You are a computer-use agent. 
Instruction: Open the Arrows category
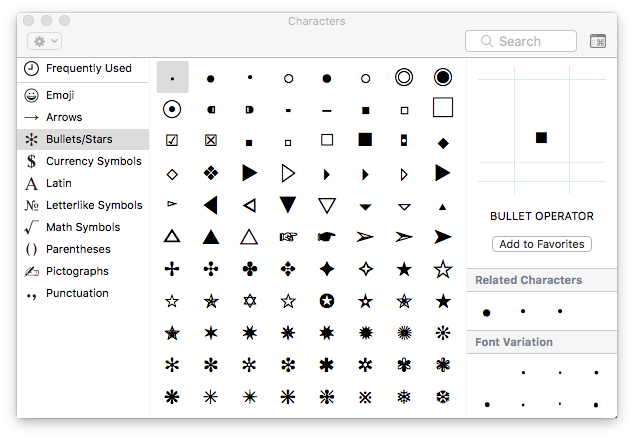pyautogui.click(x=83, y=117)
